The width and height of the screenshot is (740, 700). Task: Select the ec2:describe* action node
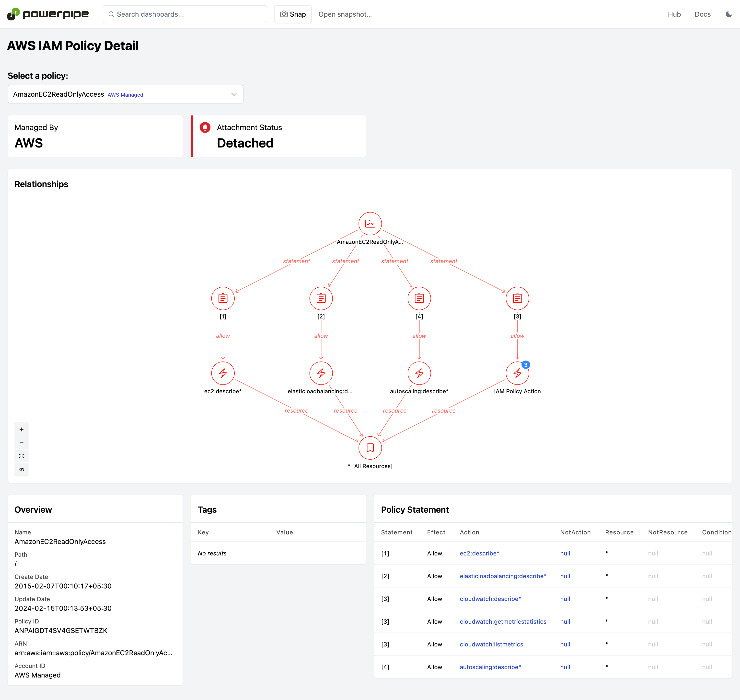click(x=223, y=373)
